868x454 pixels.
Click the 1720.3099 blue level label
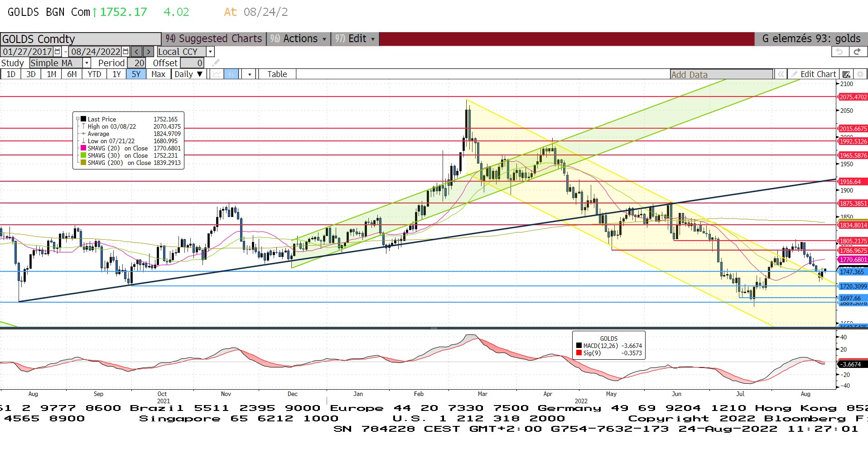point(853,286)
